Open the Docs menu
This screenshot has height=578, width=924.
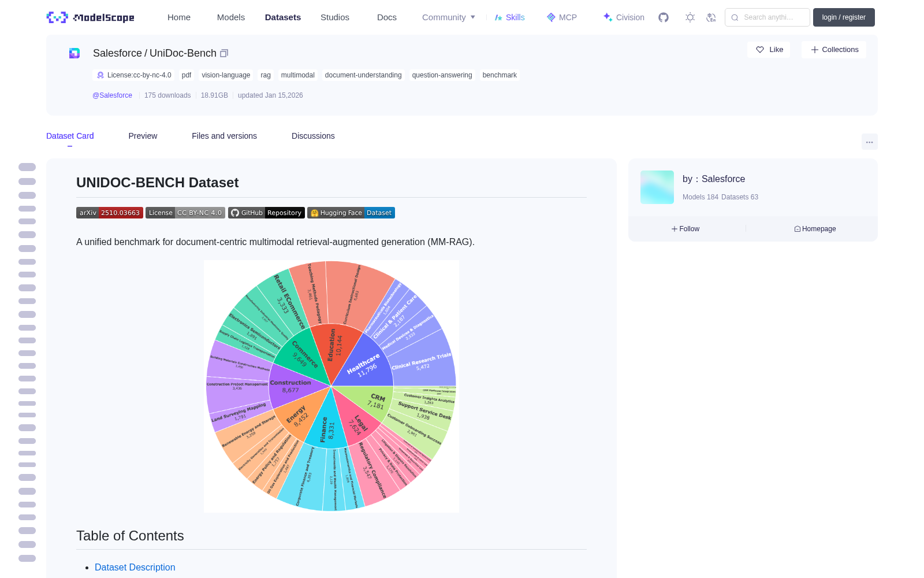tap(387, 17)
